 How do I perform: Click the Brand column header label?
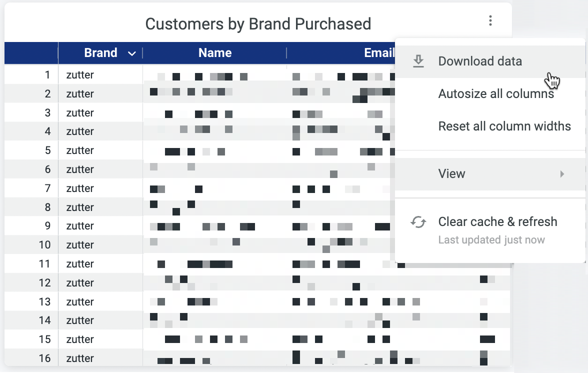pos(100,53)
